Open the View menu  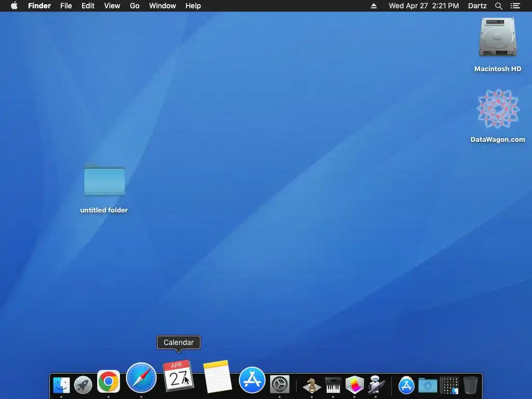112,6
